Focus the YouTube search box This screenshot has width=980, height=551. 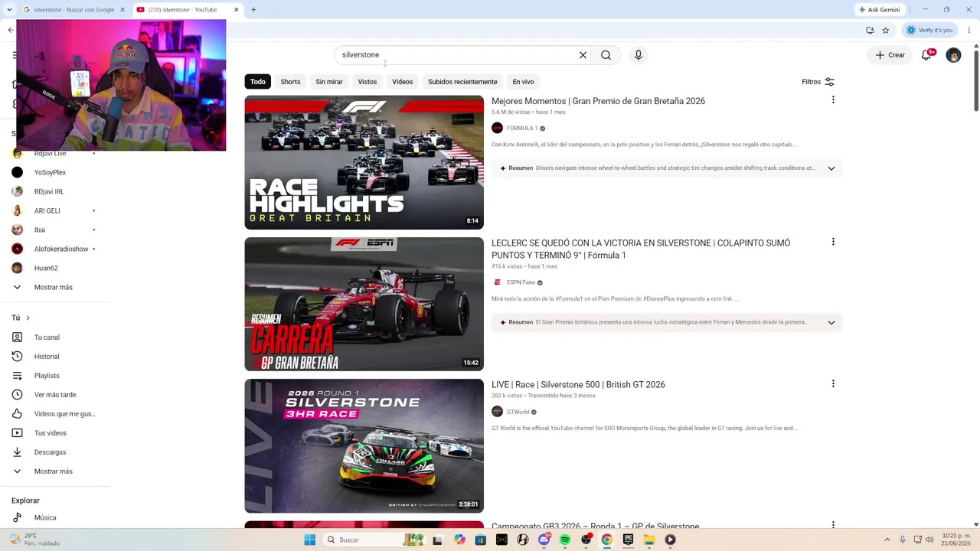pos(456,55)
